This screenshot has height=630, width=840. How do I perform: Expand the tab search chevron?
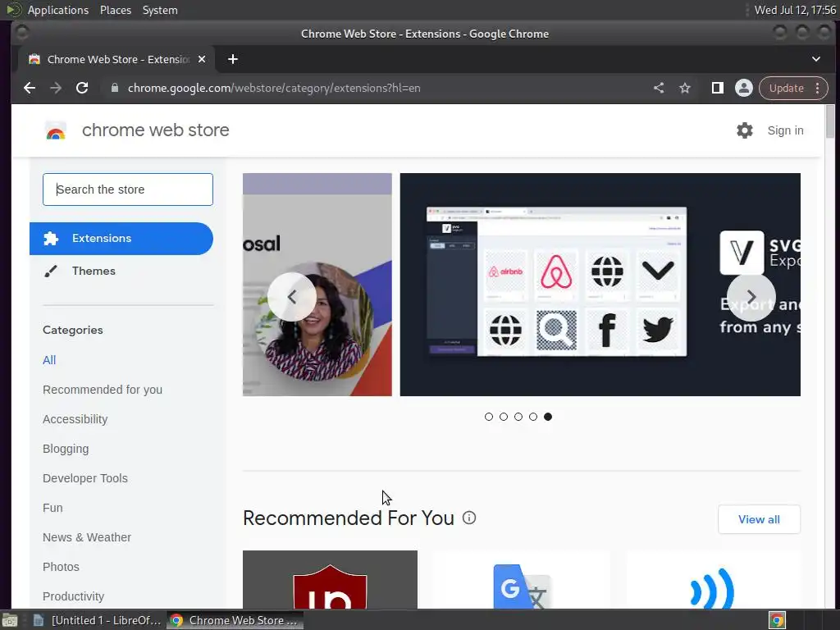[816, 59]
